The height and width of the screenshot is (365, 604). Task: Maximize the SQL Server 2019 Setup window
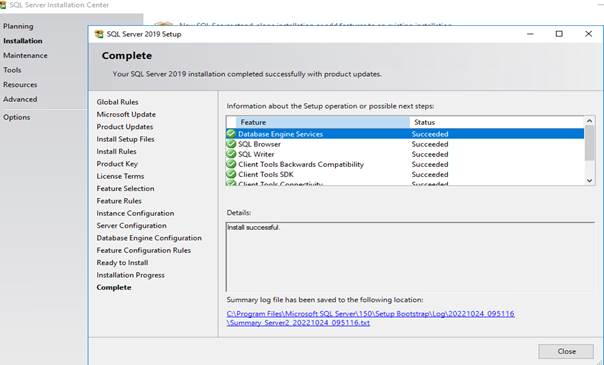[559, 34]
